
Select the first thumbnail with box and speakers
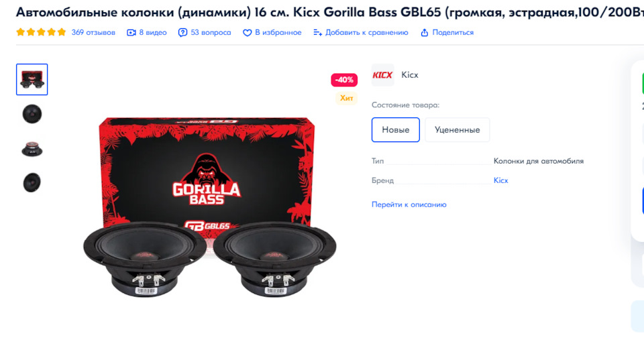click(x=32, y=79)
